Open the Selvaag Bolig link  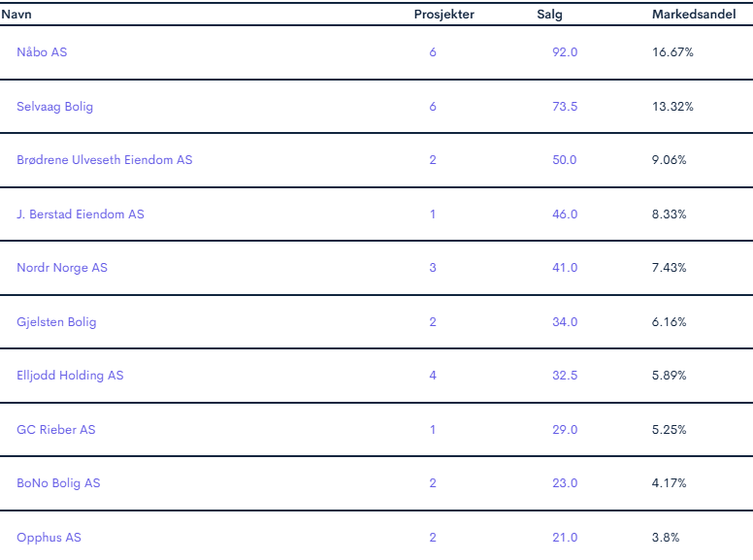(54, 107)
